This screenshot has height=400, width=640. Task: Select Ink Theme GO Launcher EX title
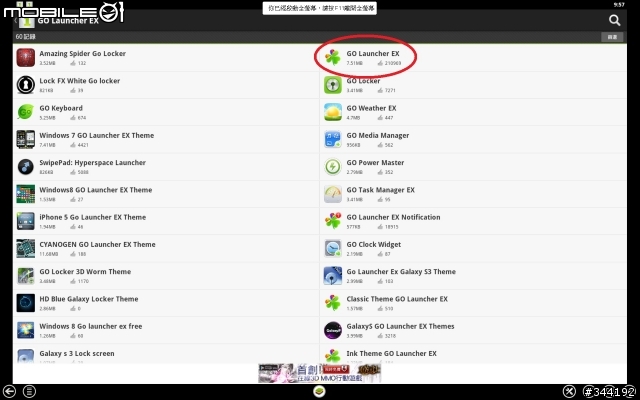pyautogui.click(x=391, y=353)
